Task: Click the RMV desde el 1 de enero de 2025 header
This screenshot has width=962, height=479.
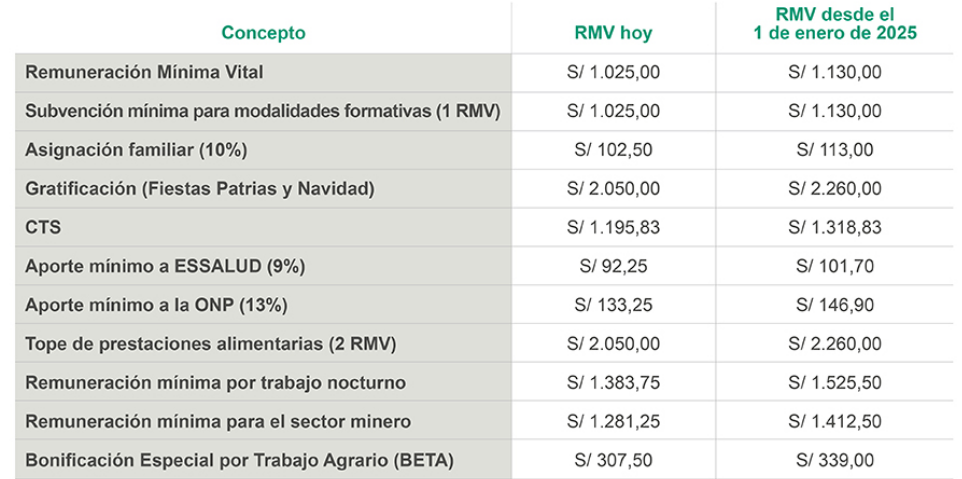Action: (x=835, y=24)
